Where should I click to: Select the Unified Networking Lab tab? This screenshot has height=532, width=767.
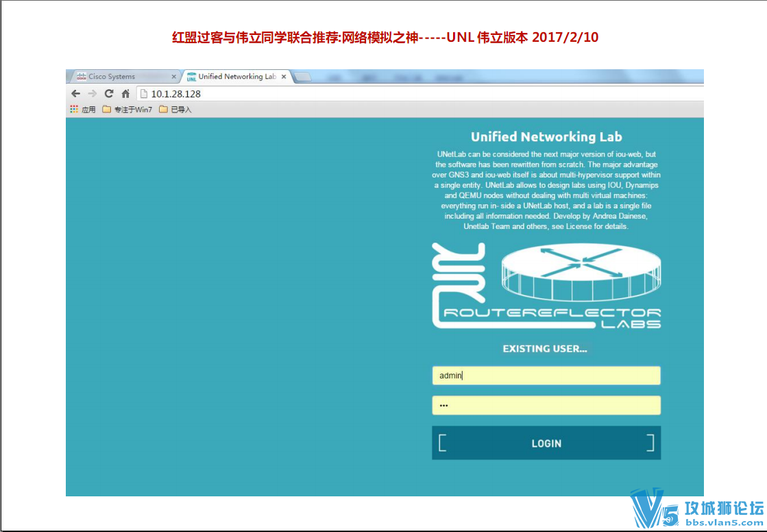coord(237,76)
